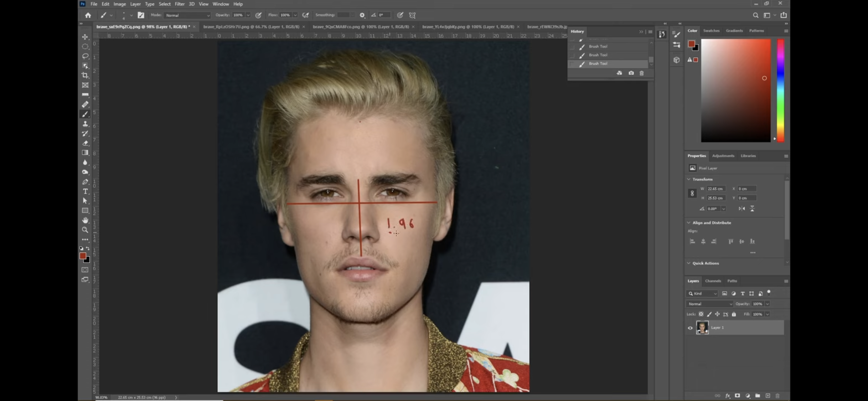Select the Pen tool
This screenshot has width=868, height=401.
coord(85,182)
